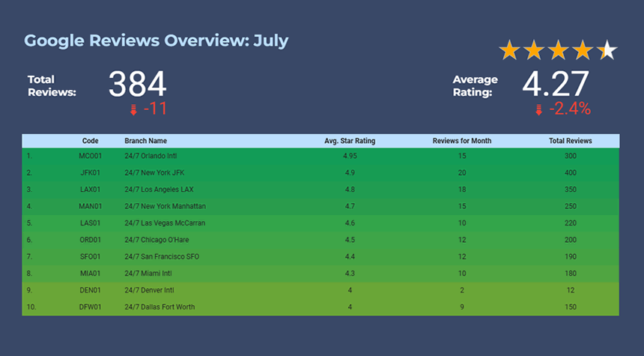Select total reviews cell 300

click(x=571, y=156)
